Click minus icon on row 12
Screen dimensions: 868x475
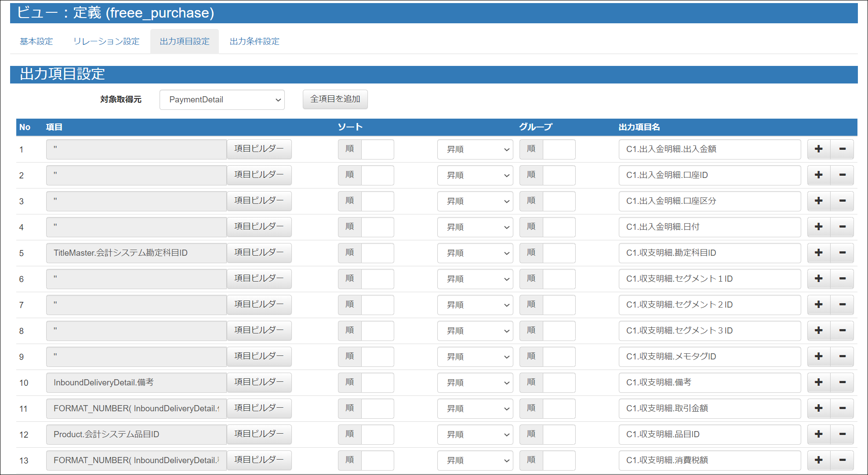click(842, 434)
